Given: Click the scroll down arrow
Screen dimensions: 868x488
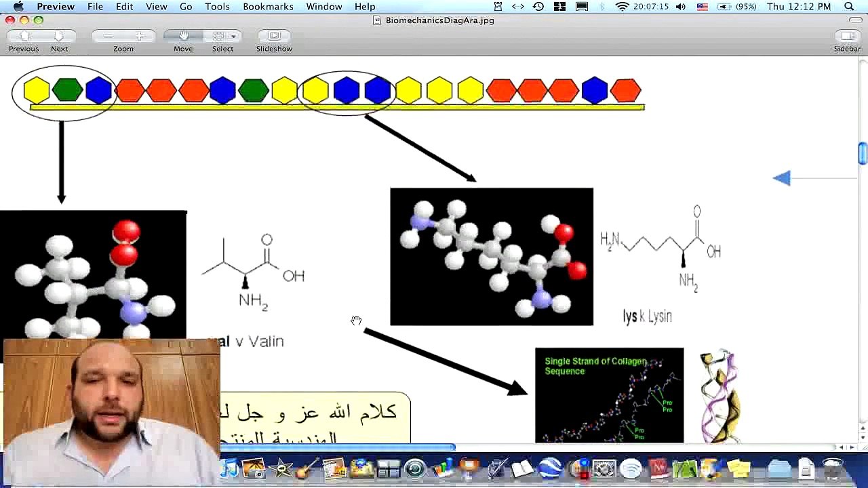Looking at the screenshot, I should [x=863, y=437].
